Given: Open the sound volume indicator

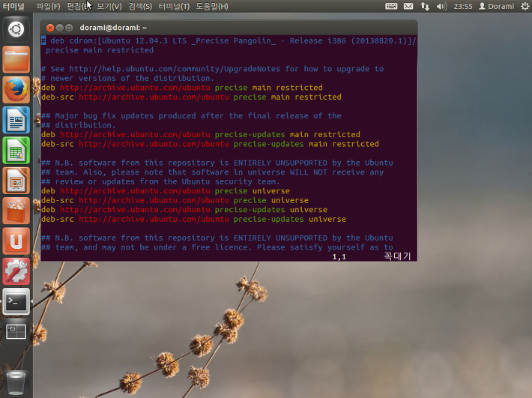Looking at the screenshot, I should 441,6.
